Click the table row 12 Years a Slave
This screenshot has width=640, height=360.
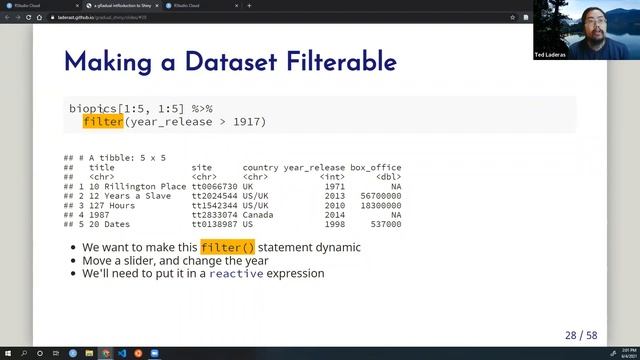[x=233, y=196]
